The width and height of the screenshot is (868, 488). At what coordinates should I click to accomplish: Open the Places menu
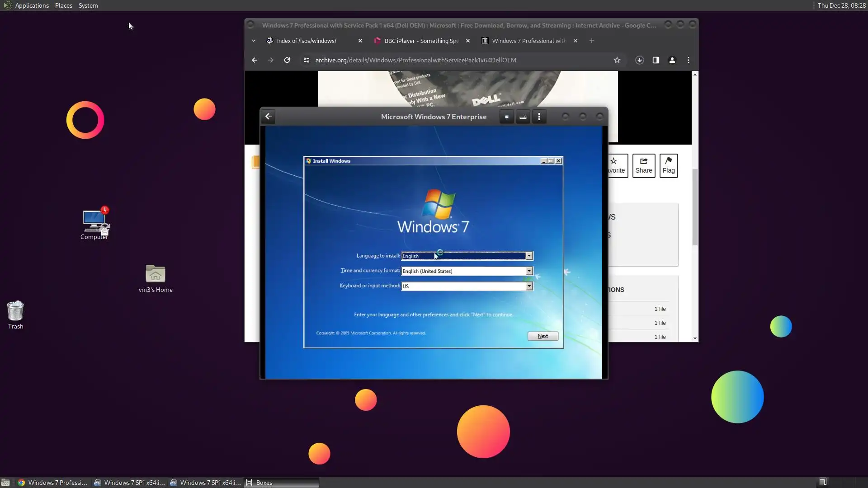click(63, 5)
